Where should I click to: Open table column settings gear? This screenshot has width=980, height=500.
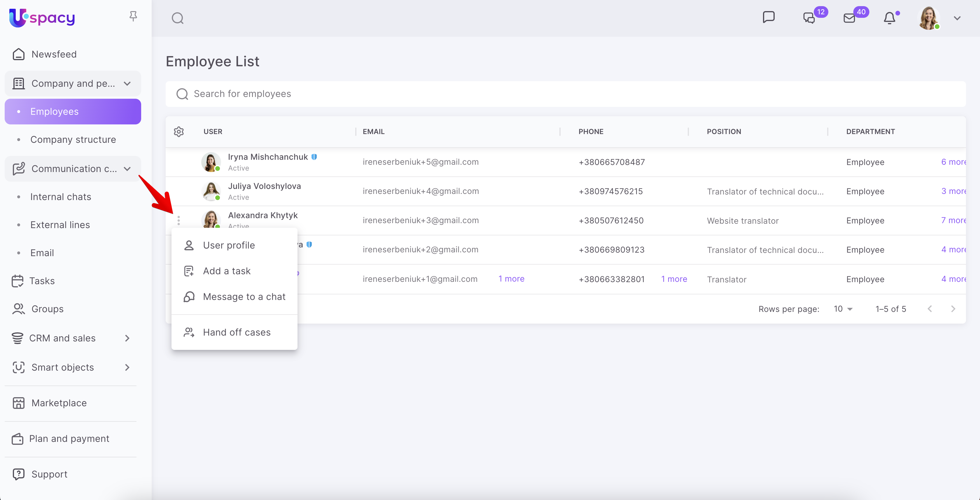[179, 131]
